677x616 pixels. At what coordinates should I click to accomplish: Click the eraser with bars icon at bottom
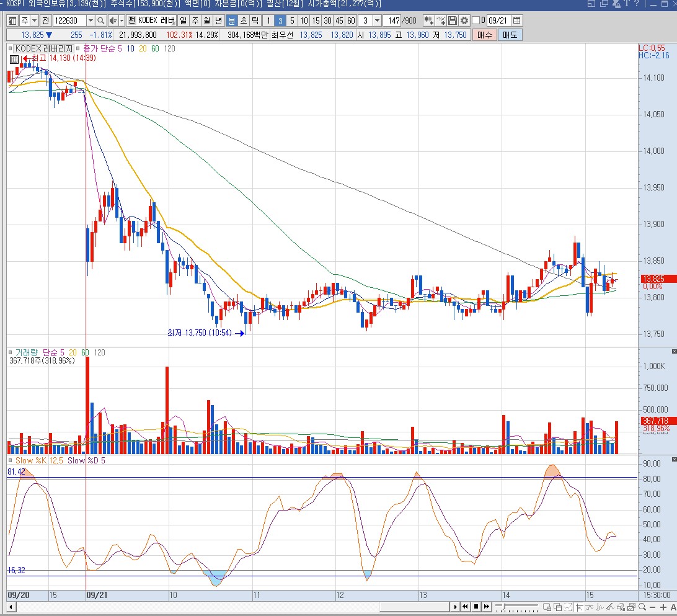click(621, 607)
